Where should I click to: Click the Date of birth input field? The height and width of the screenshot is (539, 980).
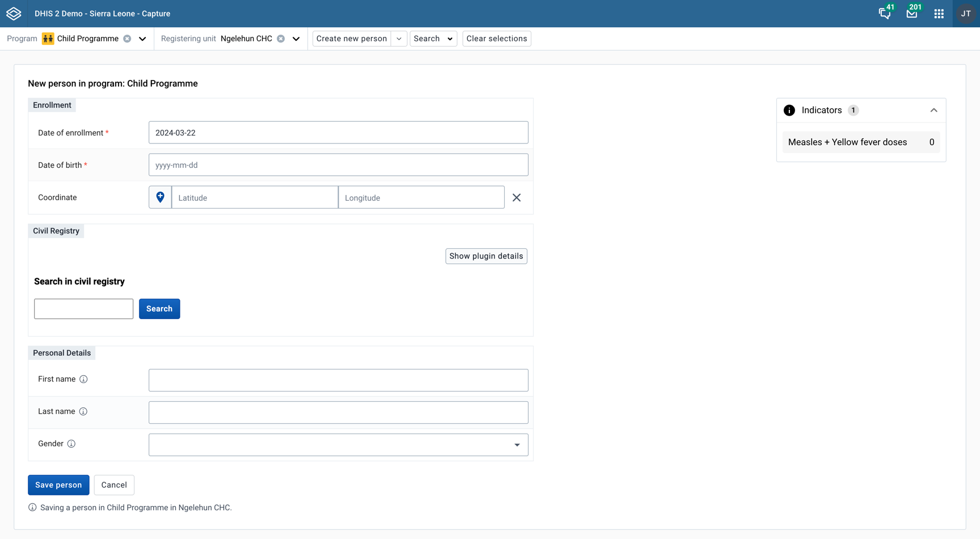click(x=338, y=164)
